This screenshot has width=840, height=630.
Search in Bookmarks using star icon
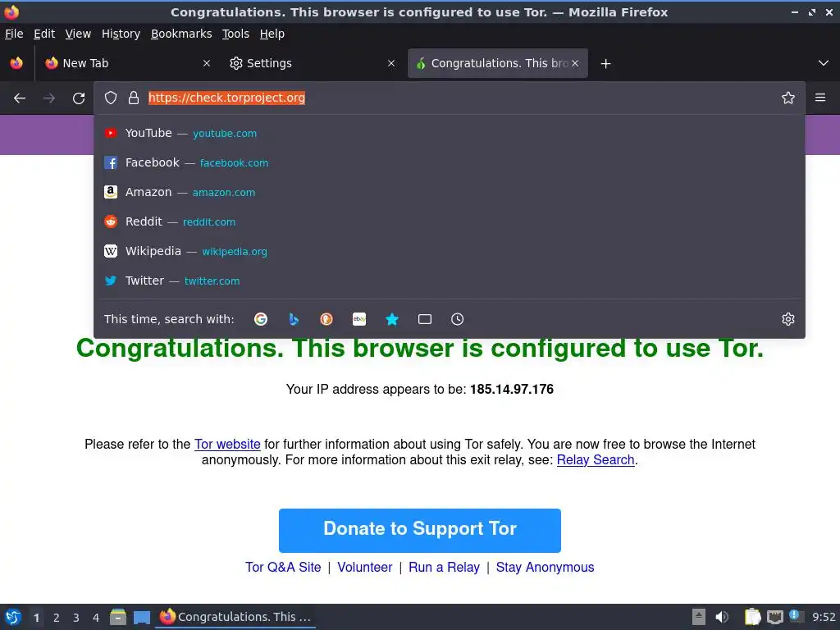click(x=392, y=319)
